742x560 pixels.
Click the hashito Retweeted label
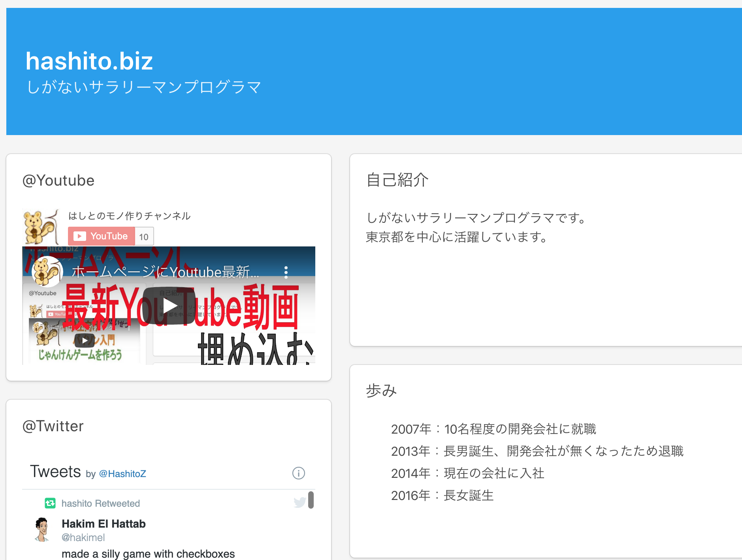(x=100, y=504)
